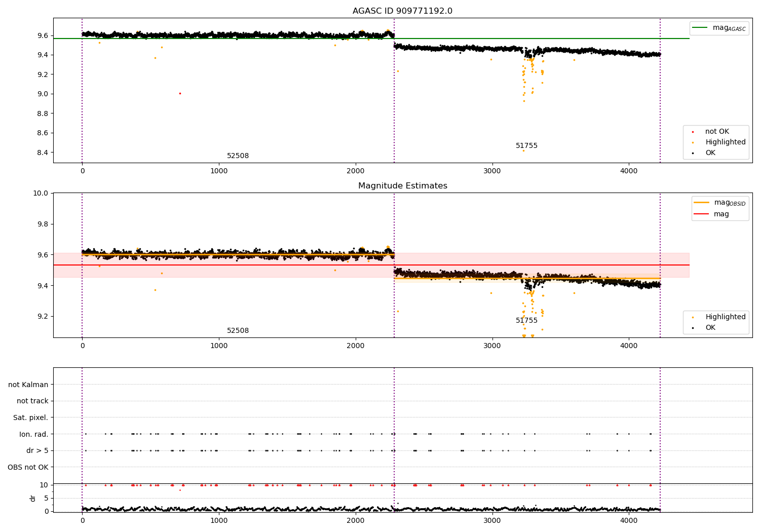Screen dimensions: 760x532
Task: Click the "Sat. pixel." row label
Action: [30, 417]
